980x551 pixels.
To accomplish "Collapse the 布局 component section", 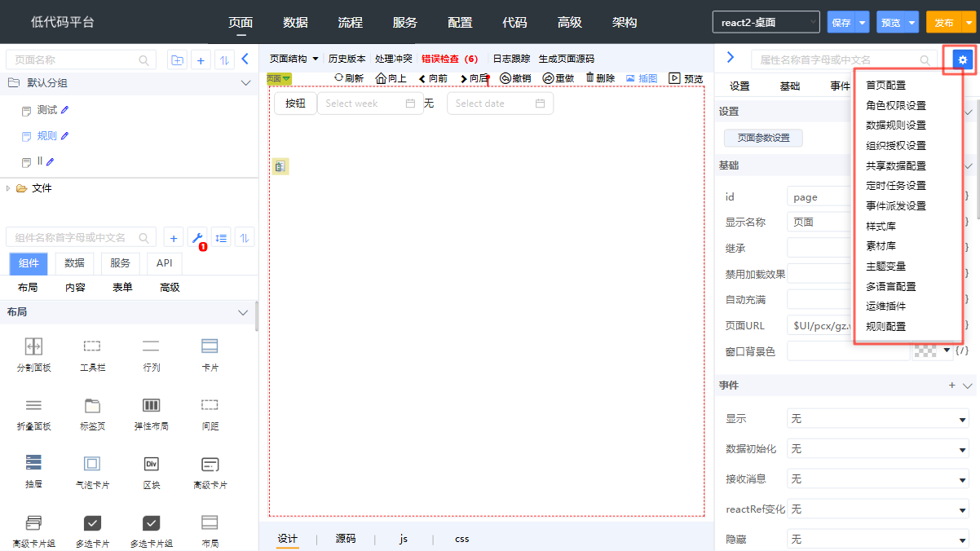I will 242,313.
